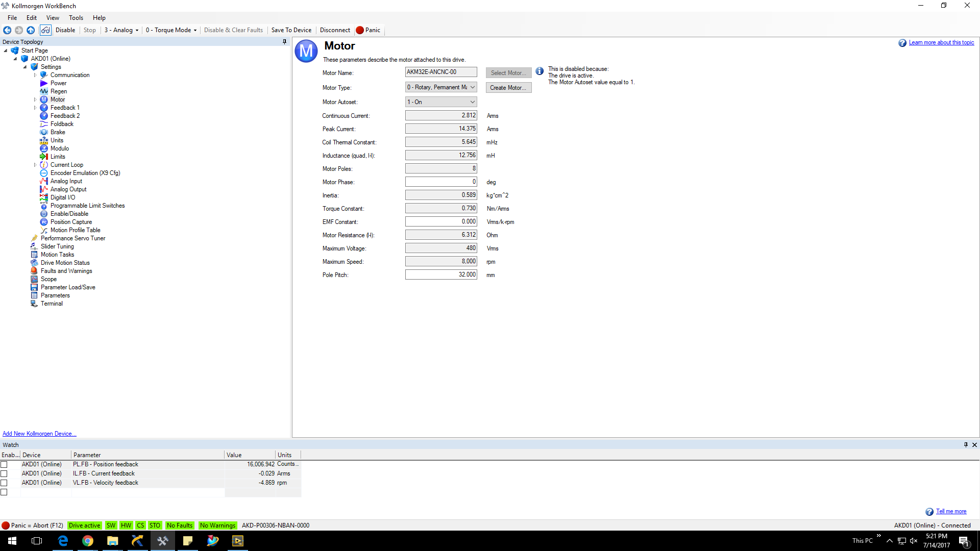Open the Parameter Load/Save disk icon
The image size is (980, 551).
coord(34,287)
